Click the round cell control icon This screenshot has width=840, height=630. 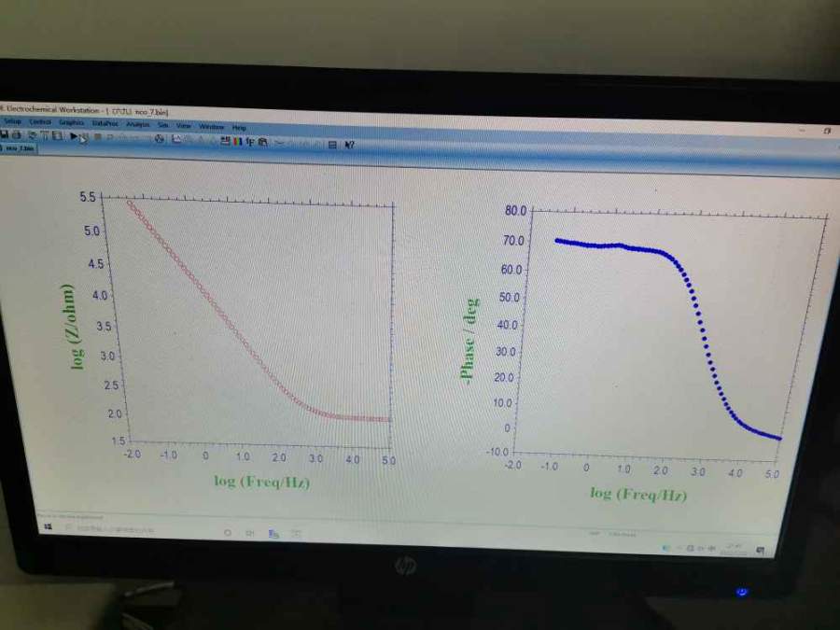(x=159, y=138)
